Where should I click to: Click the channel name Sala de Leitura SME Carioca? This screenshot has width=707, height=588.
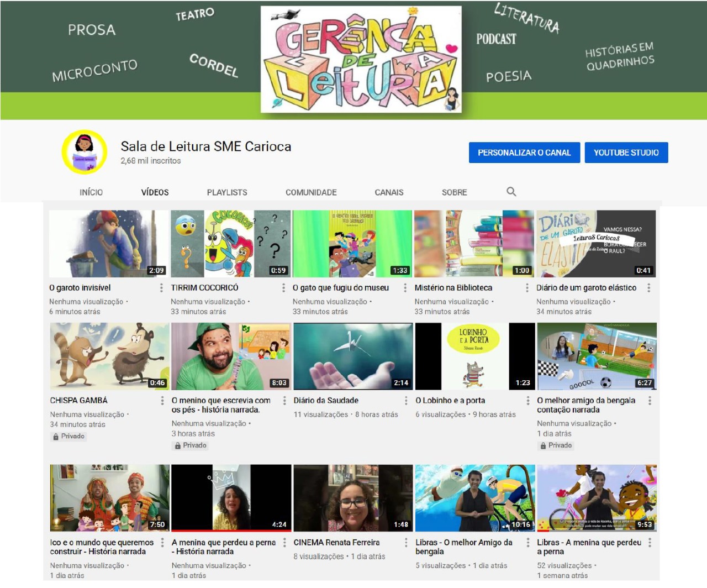tap(206, 146)
